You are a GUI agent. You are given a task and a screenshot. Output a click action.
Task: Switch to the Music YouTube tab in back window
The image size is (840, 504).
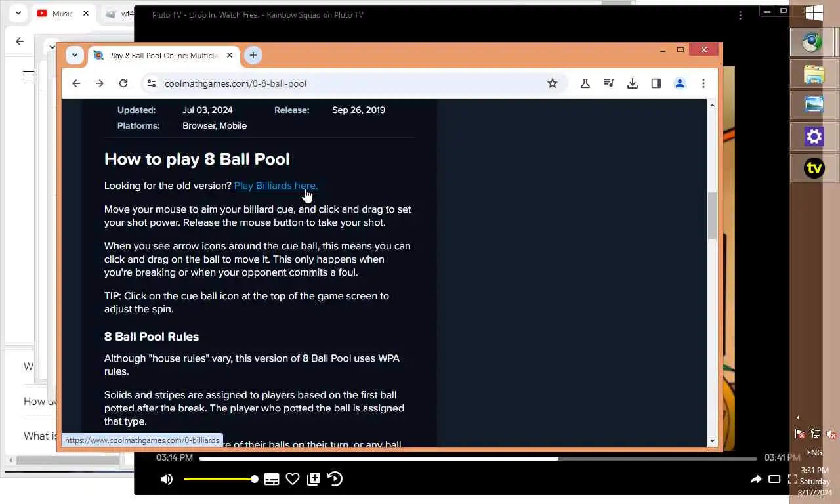pos(63,13)
